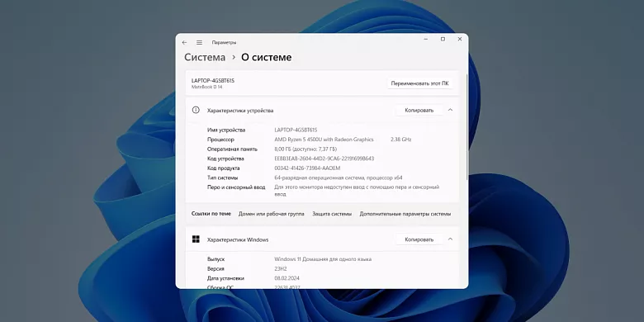
Task: Click the Имя устройства label
Action: [x=226, y=130]
